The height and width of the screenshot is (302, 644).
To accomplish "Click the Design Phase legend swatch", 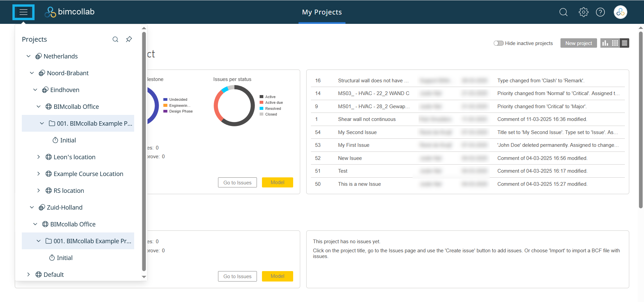I will coord(165,111).
